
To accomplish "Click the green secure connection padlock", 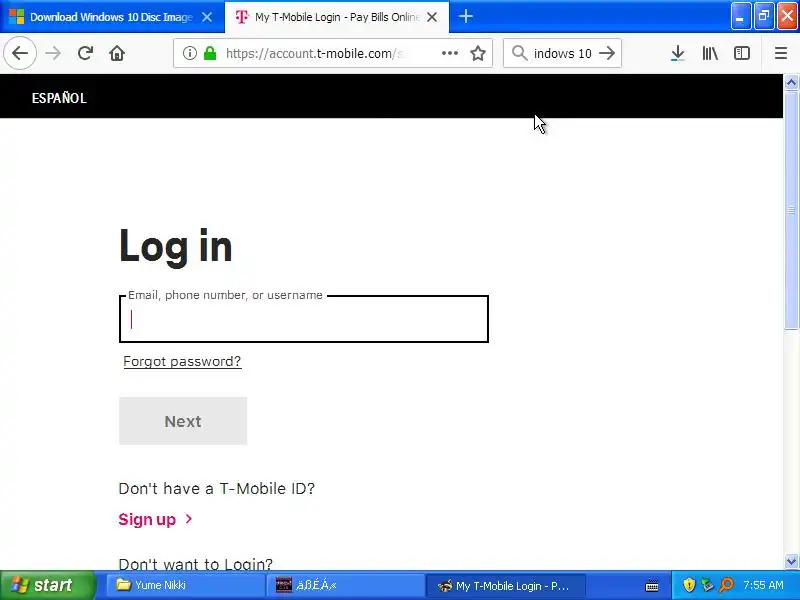I will click(210, 53).
